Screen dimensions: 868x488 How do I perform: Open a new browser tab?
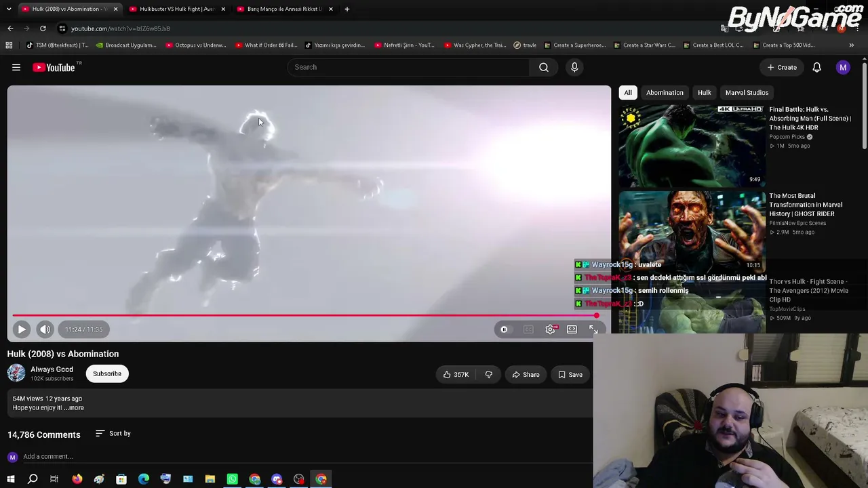347,9
